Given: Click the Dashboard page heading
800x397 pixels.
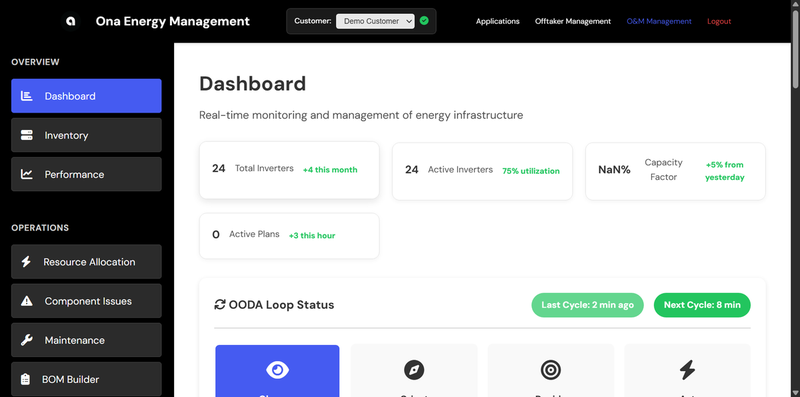Looking at the screenshot, I should pyautogui.click(x=253, y=84).
